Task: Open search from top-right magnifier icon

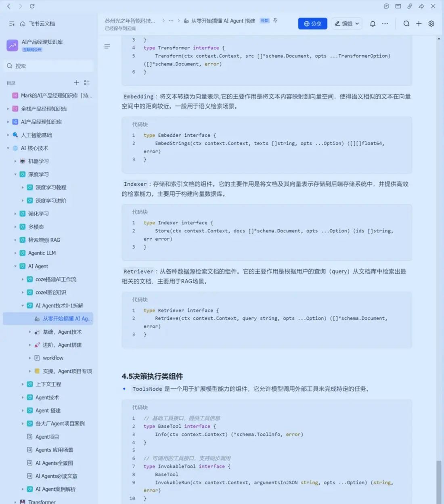Action: pos(406,23)
